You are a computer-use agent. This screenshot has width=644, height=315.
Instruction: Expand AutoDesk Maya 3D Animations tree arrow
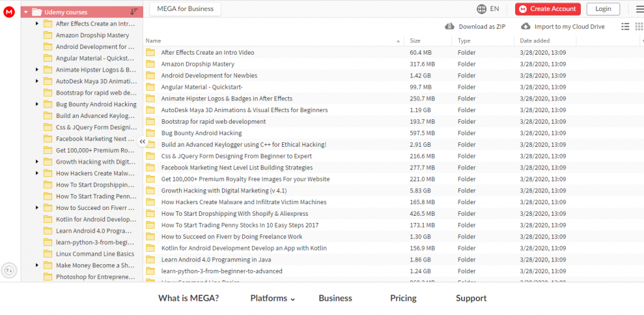(x=37, y=81)
